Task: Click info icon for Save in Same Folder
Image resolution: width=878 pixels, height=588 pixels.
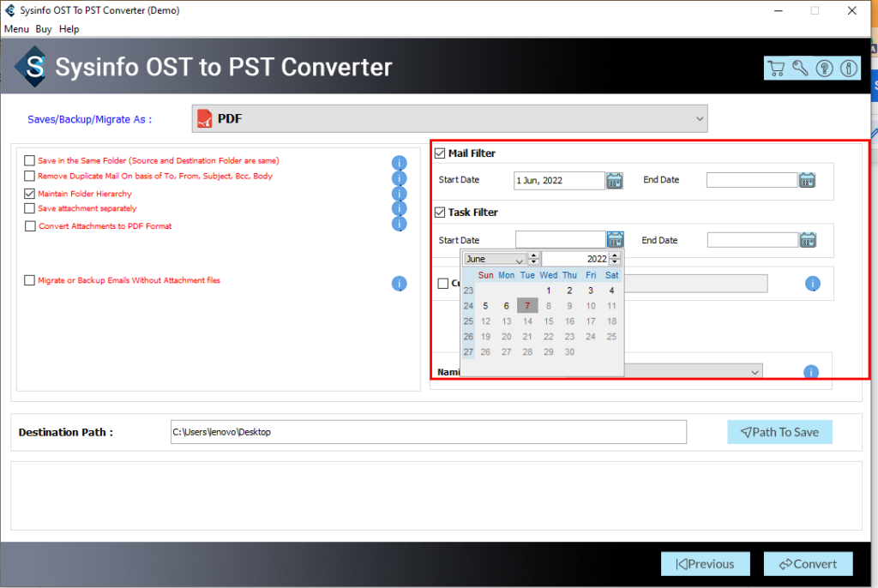Action: tap(399, 163)
